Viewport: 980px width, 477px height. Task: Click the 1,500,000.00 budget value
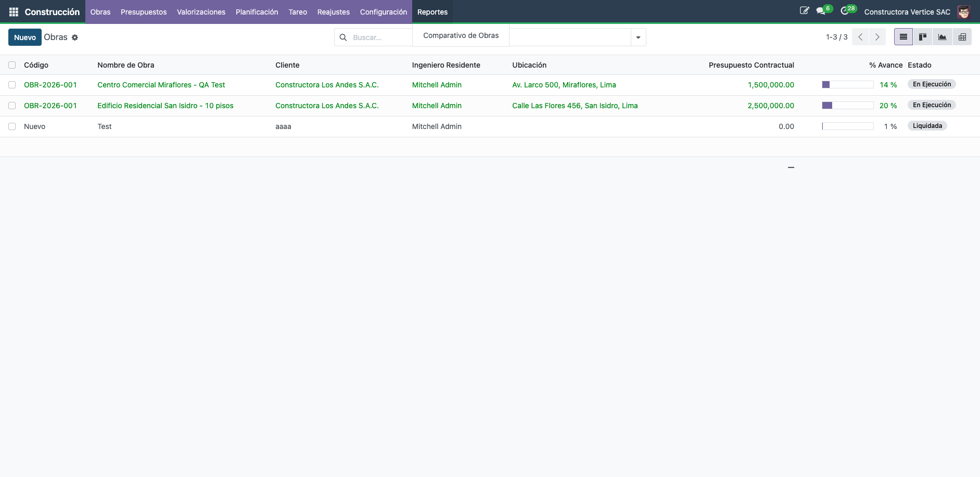point(771,85)
